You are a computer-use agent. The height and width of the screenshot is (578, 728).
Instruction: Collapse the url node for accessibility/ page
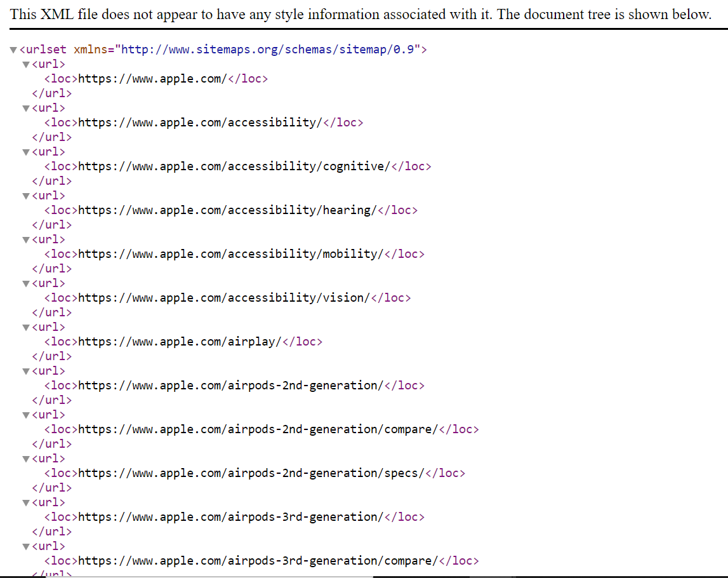pos(26,108)
